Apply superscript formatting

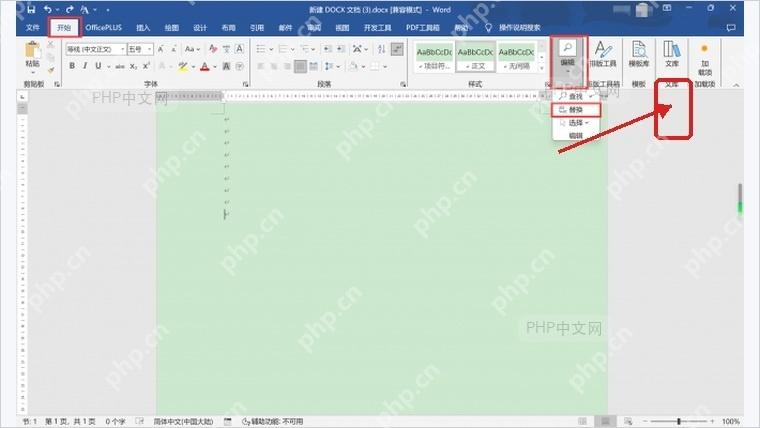pyautogui.click(x=146, y=66)
